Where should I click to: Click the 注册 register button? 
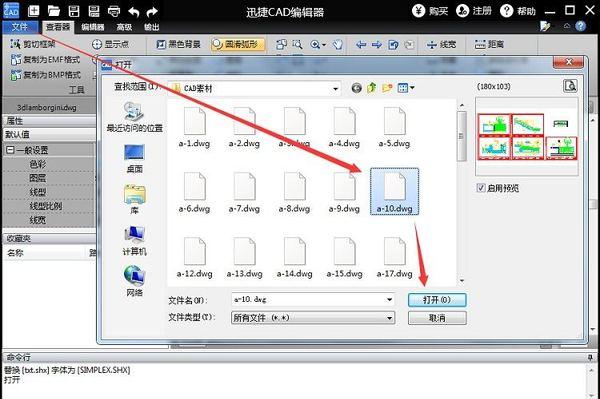pos(474,11)
